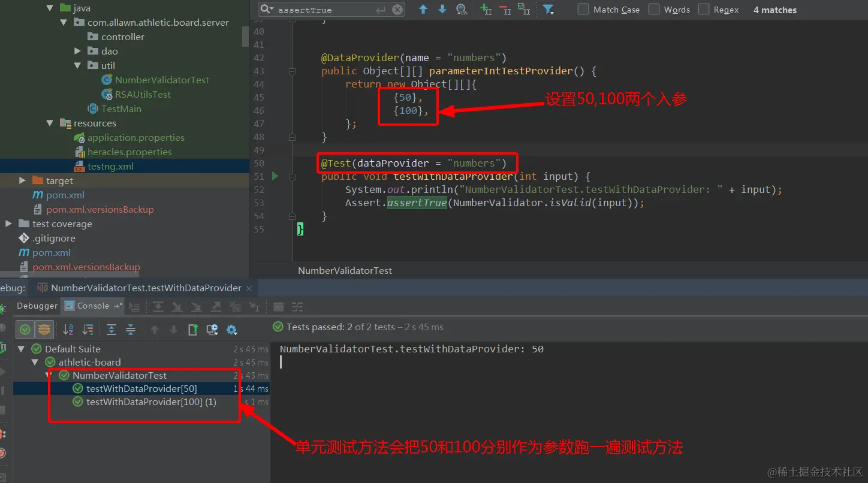Collapse the com.allawn.athletic.board.server package
Screen dimensions: 868x483
pyautogui.click(x=64, y=23)
